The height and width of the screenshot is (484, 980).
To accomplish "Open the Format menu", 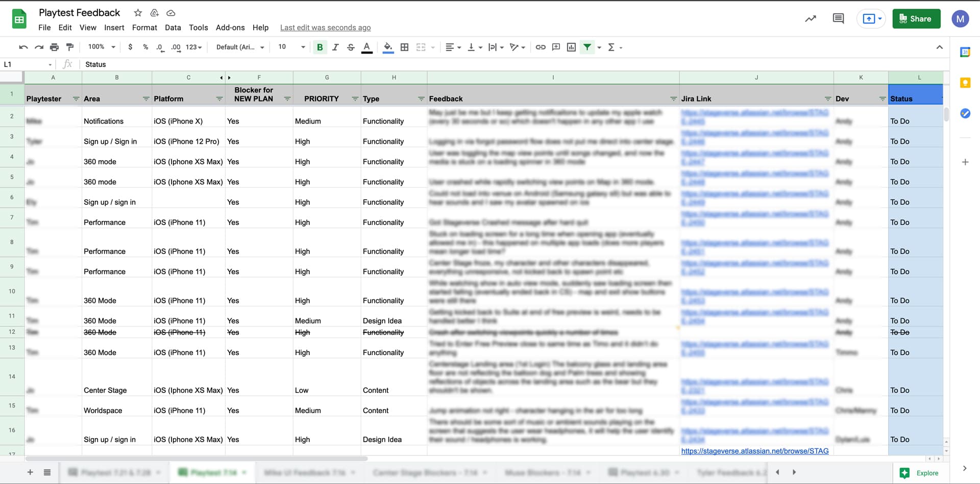I will 144,28.
